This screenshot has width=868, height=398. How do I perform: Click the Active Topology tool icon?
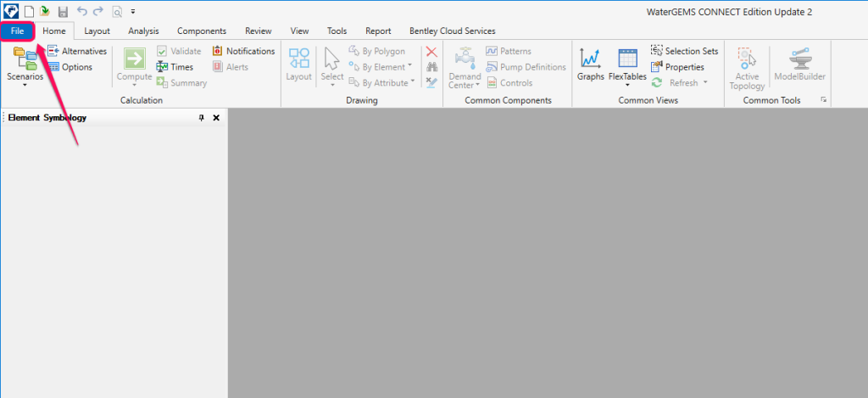tap(747, 59)
